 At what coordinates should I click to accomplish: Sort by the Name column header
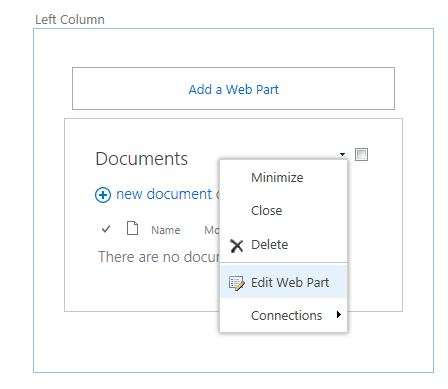click(x=166, y=230)
